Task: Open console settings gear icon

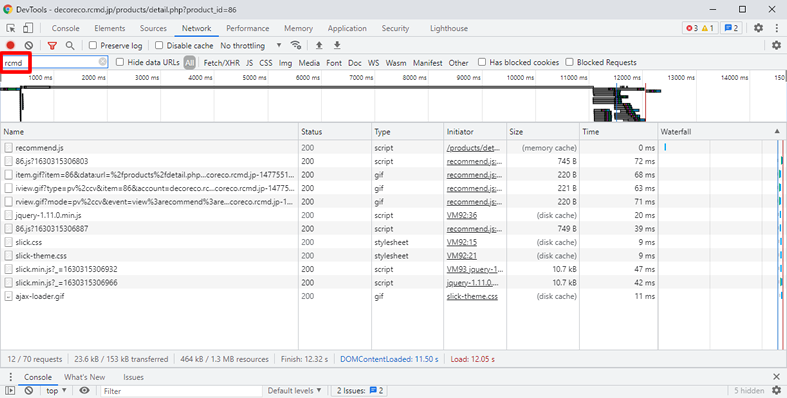Action: click(776, 390)
